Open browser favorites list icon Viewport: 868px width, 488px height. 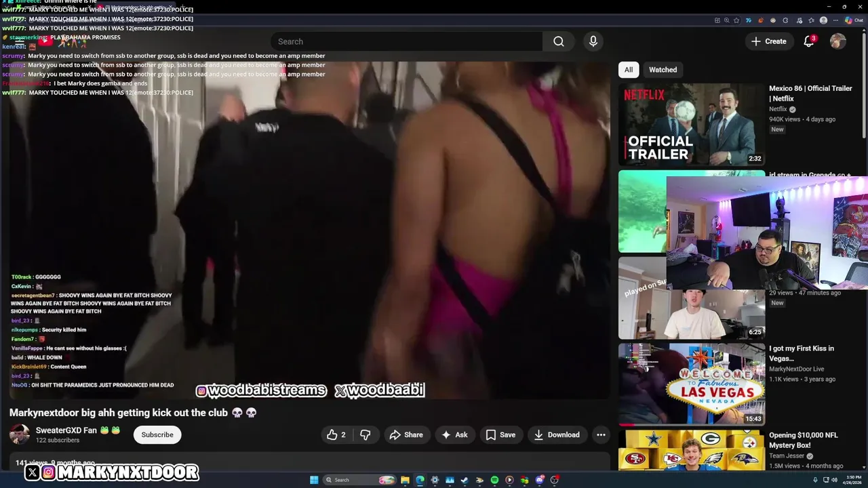tap(811, 20)
